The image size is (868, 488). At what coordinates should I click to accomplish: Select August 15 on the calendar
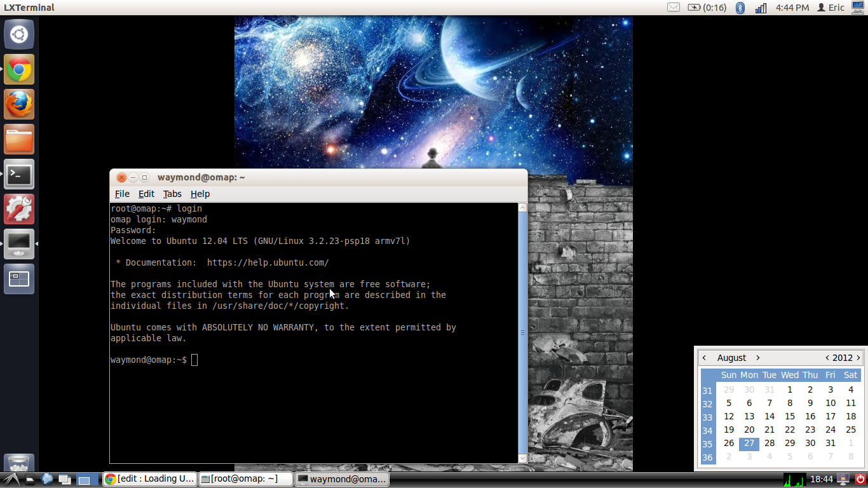coord(790,416)
